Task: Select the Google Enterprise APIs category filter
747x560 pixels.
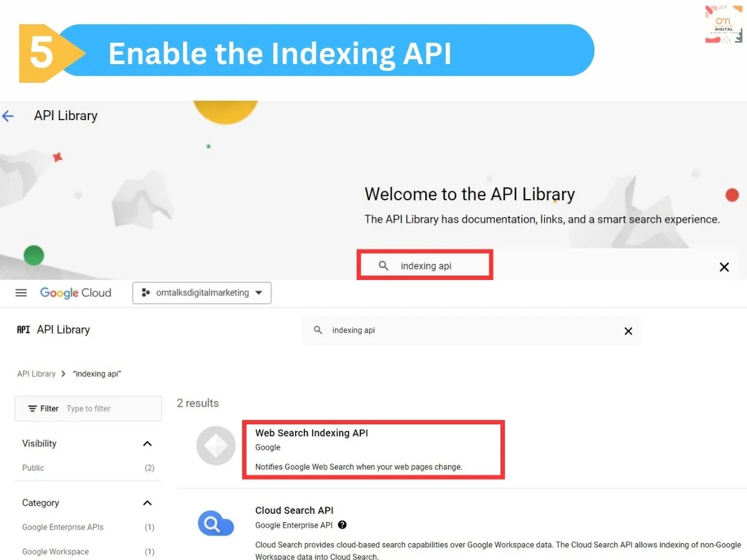Action: click(63, 527)
